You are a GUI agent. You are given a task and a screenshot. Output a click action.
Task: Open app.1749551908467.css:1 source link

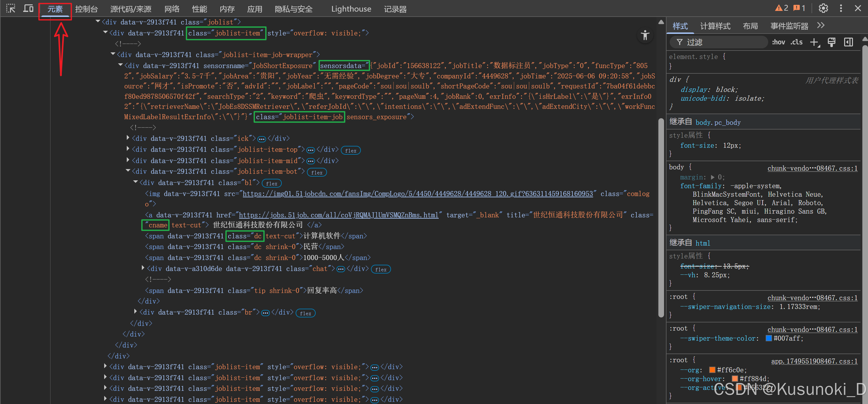(x=814, y=361)
